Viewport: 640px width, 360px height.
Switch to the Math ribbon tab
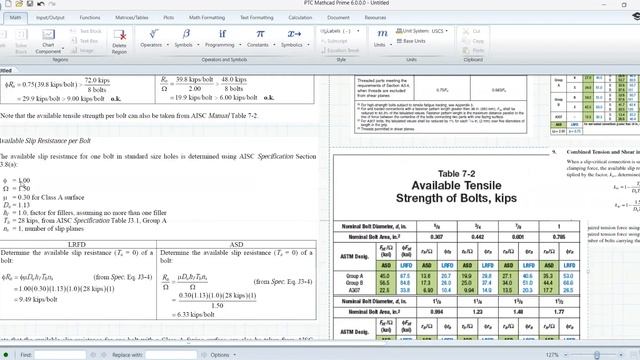click(16, 18)
